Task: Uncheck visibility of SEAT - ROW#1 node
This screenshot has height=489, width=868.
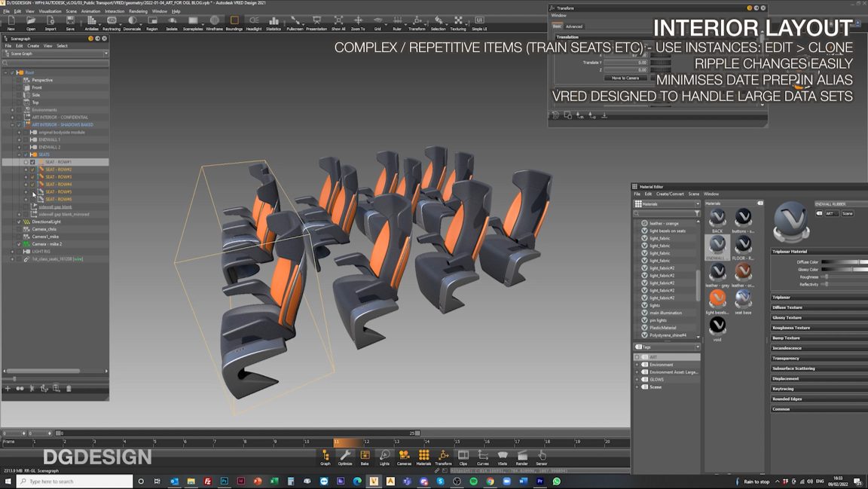Action: click(x=31, y=161)
